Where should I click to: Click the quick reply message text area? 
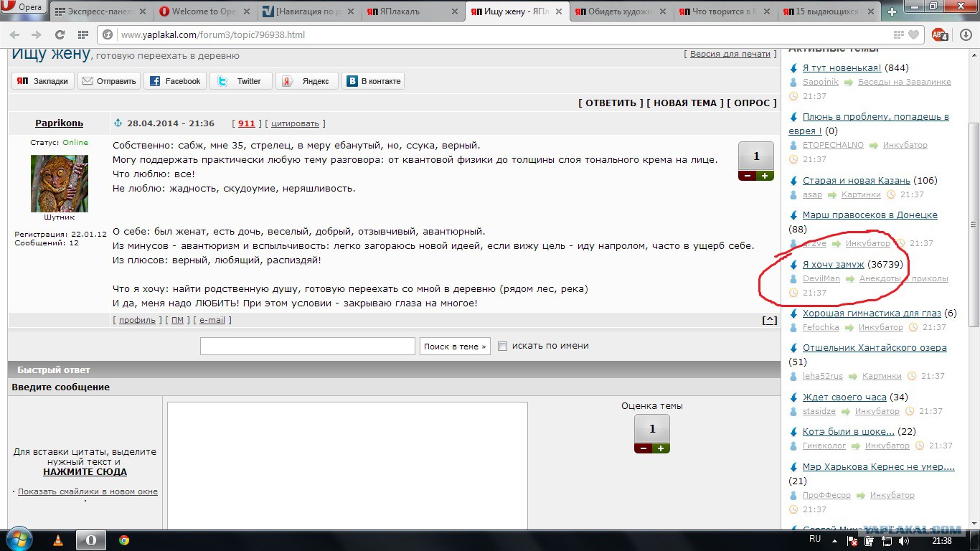(x=347, y=466)
